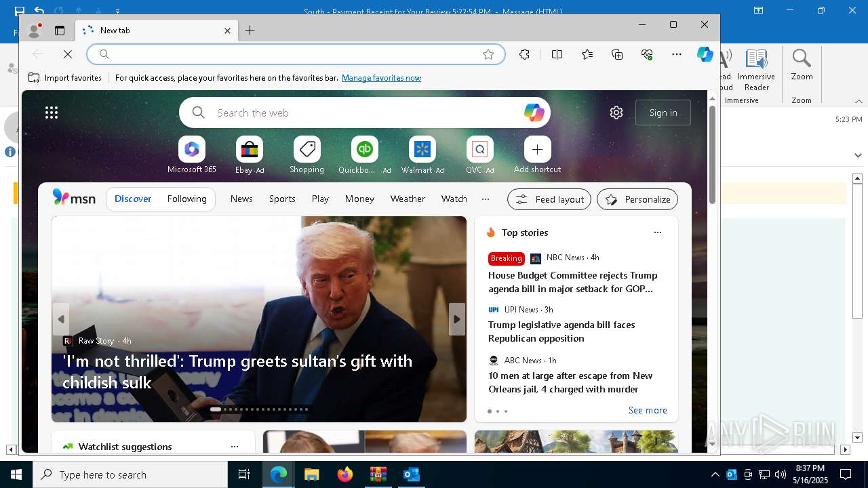
Task: Click the address bar field
Action: pos(296,54)
